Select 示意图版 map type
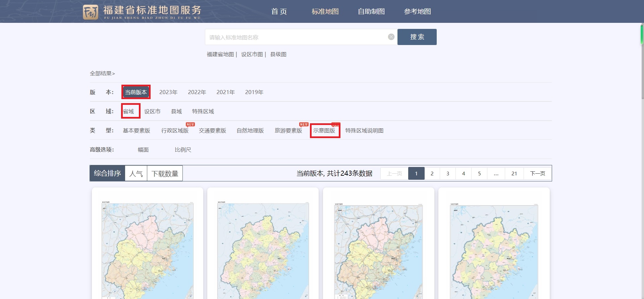 coord(324,130)
